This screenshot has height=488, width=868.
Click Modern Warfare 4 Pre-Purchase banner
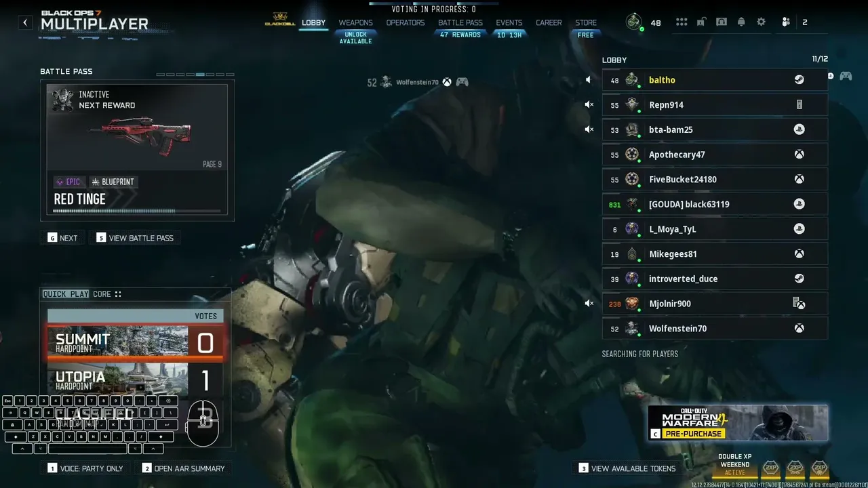point(738,423)
